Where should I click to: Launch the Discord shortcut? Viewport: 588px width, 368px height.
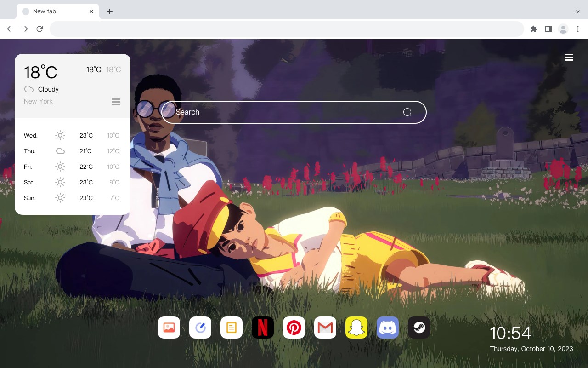point(388,328)
